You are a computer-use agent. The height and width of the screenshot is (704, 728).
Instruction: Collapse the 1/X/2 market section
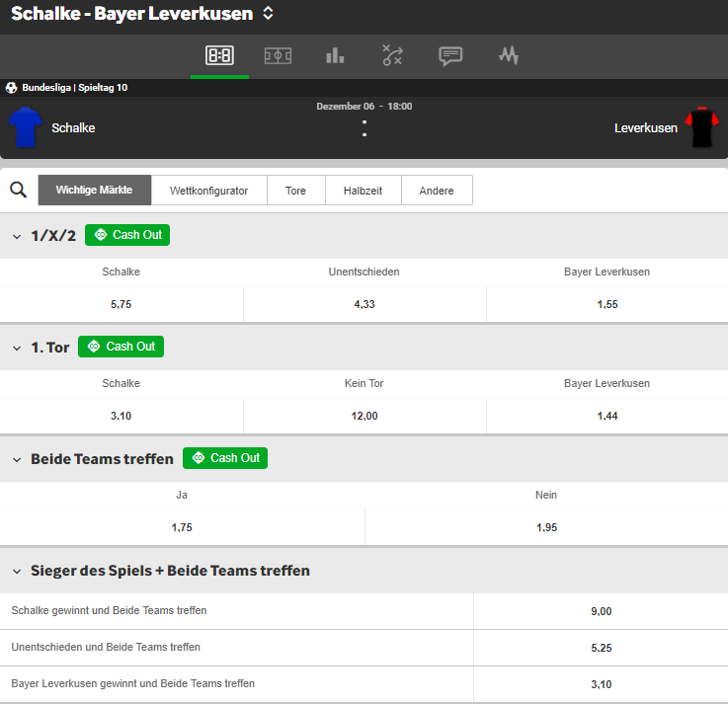point(17,236)
